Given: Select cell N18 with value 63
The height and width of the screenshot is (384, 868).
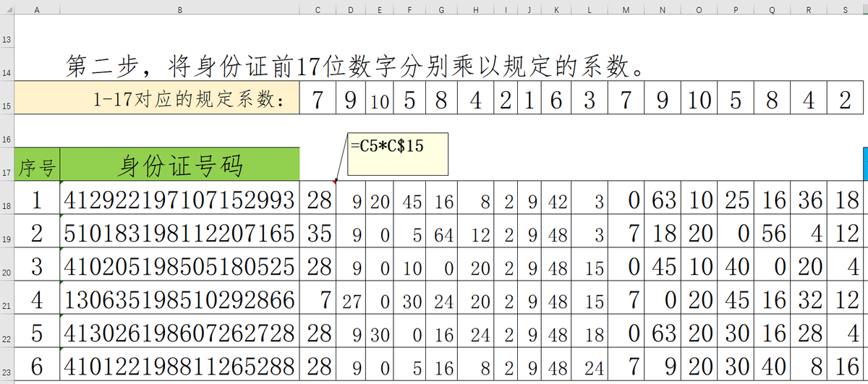Looking at the screenshot, I should point(663,199).
